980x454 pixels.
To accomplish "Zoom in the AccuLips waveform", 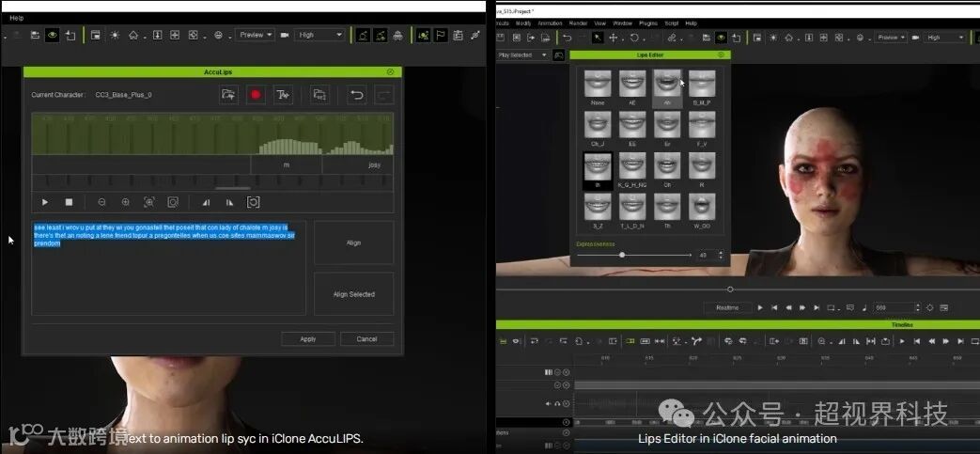I will pos(126,203).
